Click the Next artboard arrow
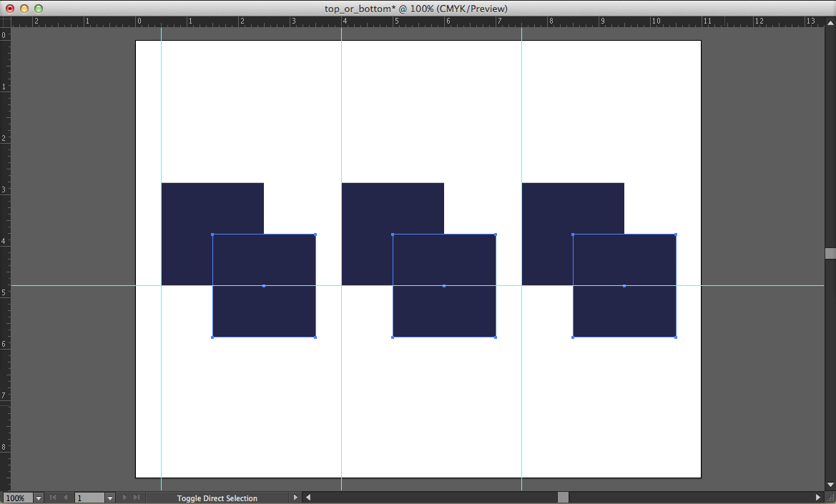This screenshot has height=504, width=836. point(124,498)
